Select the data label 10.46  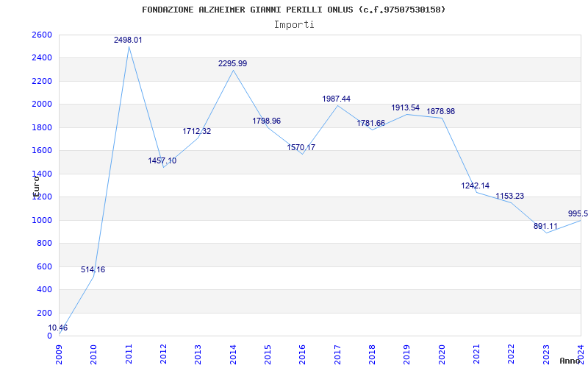(58, 328)
